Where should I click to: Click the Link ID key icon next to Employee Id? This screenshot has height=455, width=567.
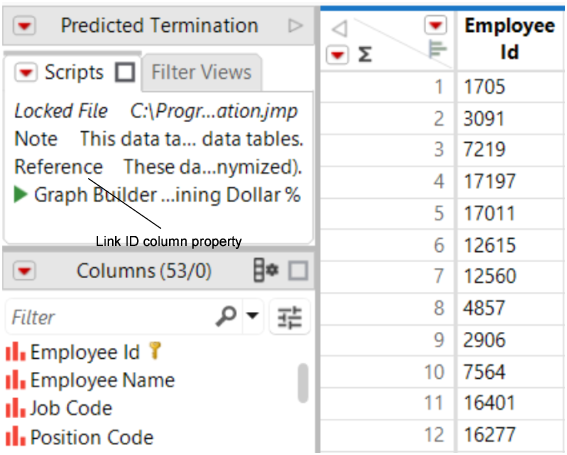point(155,350)
